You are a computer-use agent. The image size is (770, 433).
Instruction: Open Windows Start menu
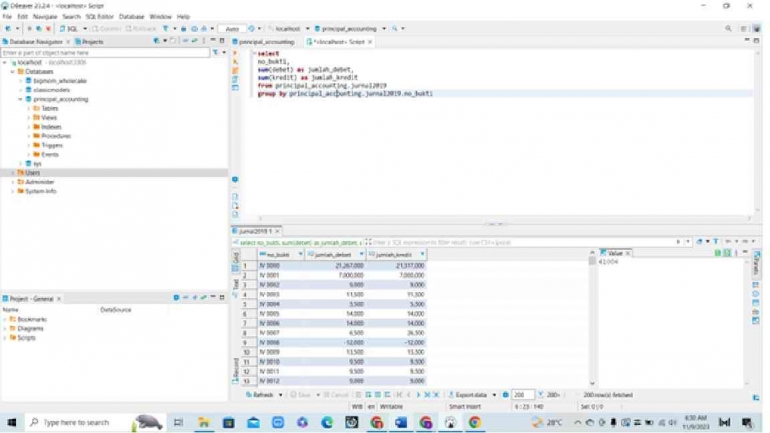click(x=11, y=422)
